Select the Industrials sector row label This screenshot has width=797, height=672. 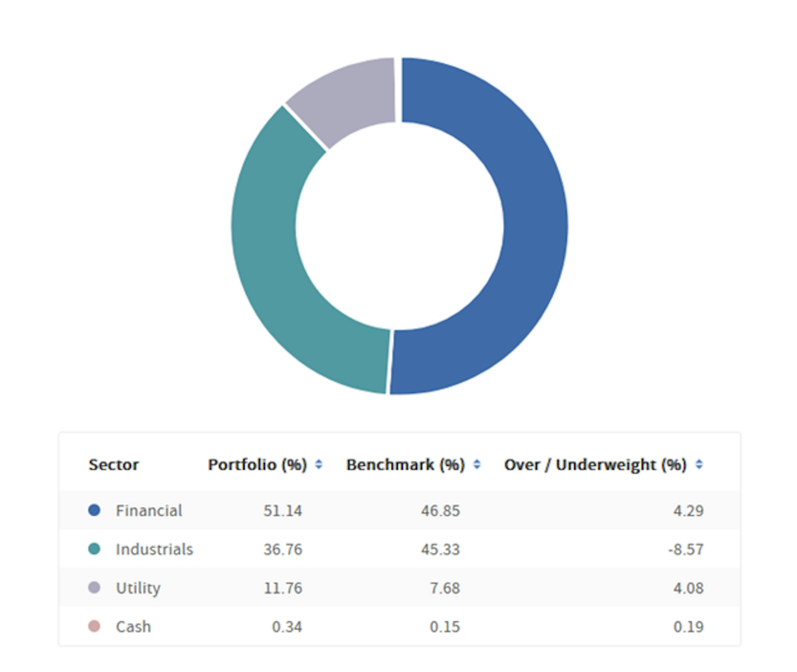(x=154, y=549)
